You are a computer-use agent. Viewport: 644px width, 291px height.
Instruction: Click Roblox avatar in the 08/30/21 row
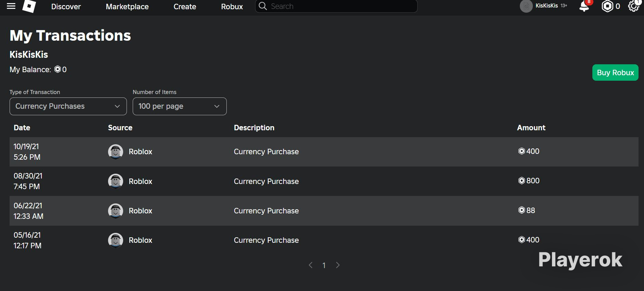116,181
